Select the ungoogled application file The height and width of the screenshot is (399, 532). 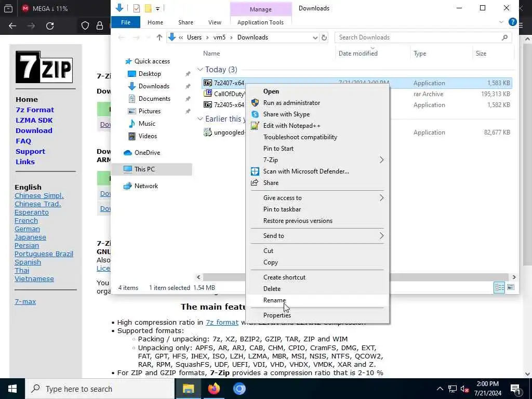224,132
